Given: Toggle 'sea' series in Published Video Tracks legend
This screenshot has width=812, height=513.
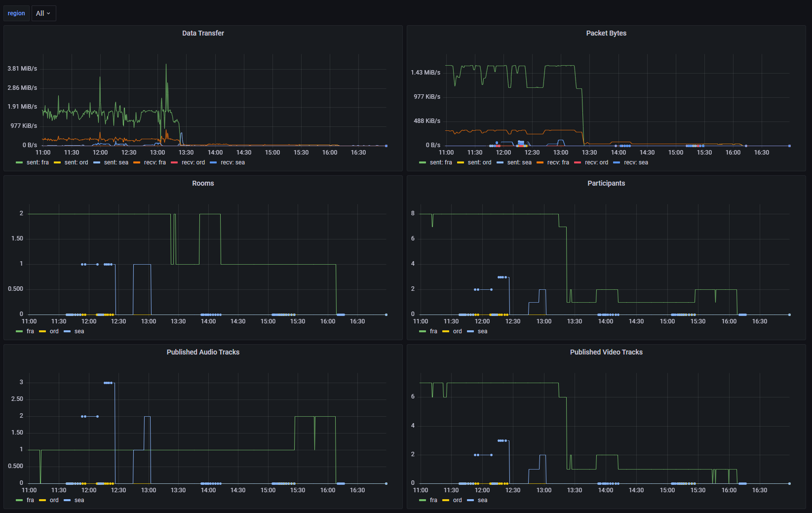Looking at the screenshot, I should [482, 500].
